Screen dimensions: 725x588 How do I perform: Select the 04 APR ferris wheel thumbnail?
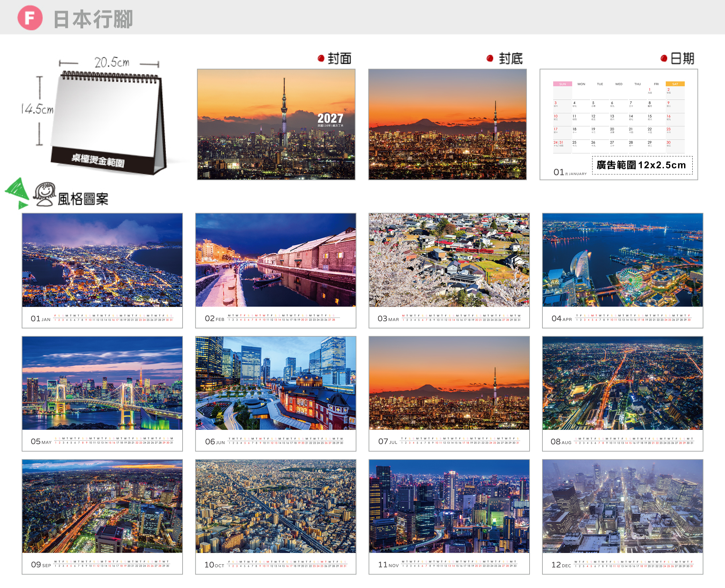(622, 270)
